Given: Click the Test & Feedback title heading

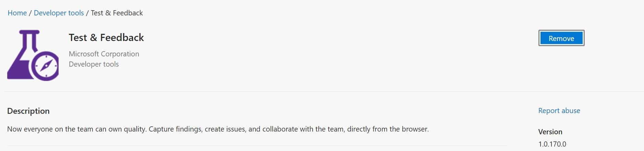Looking at the screenshot, I should 106,38.
